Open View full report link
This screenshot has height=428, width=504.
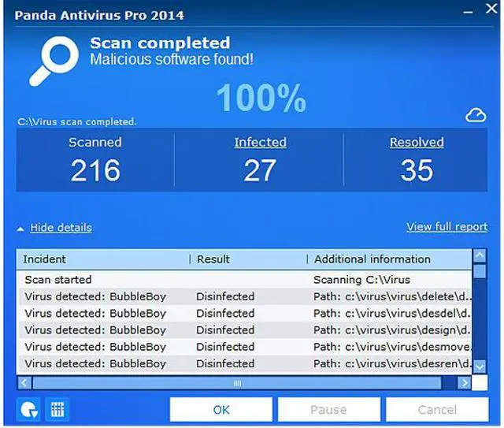click(x=447, y=226)
